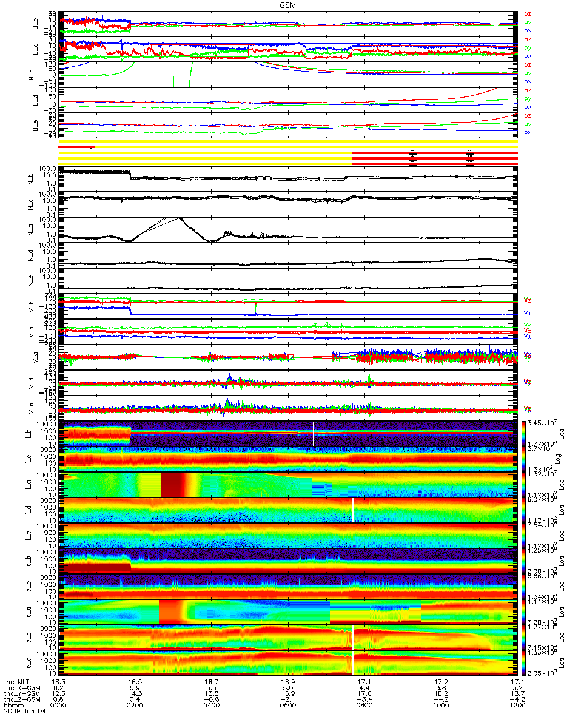Image resolution: width=564 pixels, height=728 pixels.
Task: Click the 0600 time tick label
Action: coord(288,706)
